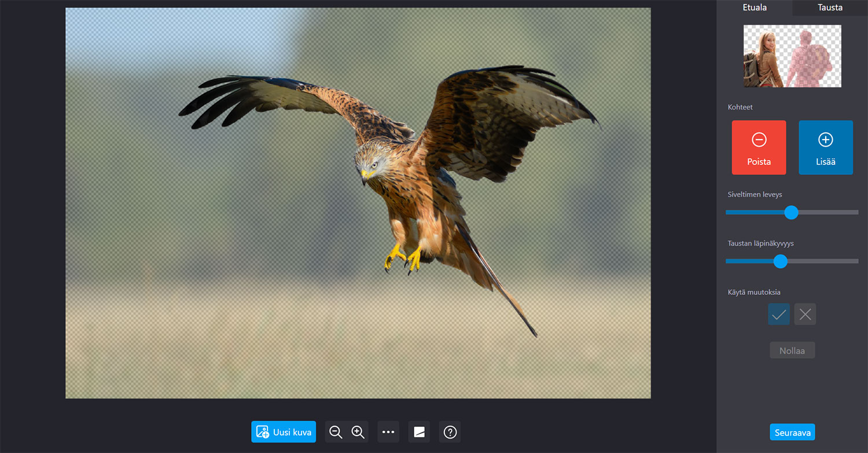Viewport: 868px width, 453px height.
Task: Click the Siveltimen leveys slider handle
Action: 791,213
